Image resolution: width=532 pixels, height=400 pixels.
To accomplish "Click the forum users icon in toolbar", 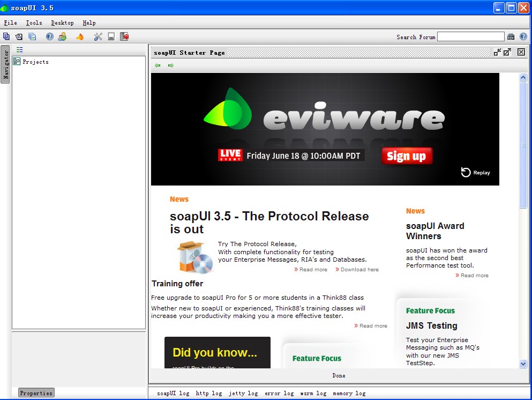I will point(63,36).
